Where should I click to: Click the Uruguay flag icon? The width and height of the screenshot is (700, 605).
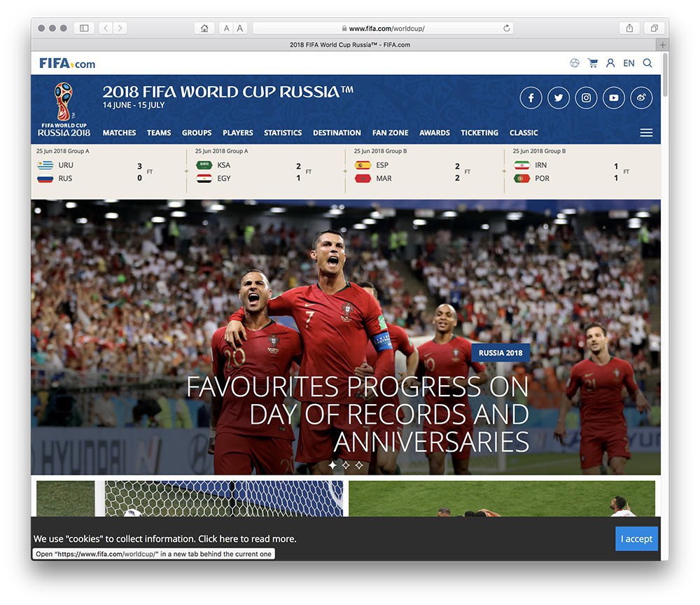point(45,165)
